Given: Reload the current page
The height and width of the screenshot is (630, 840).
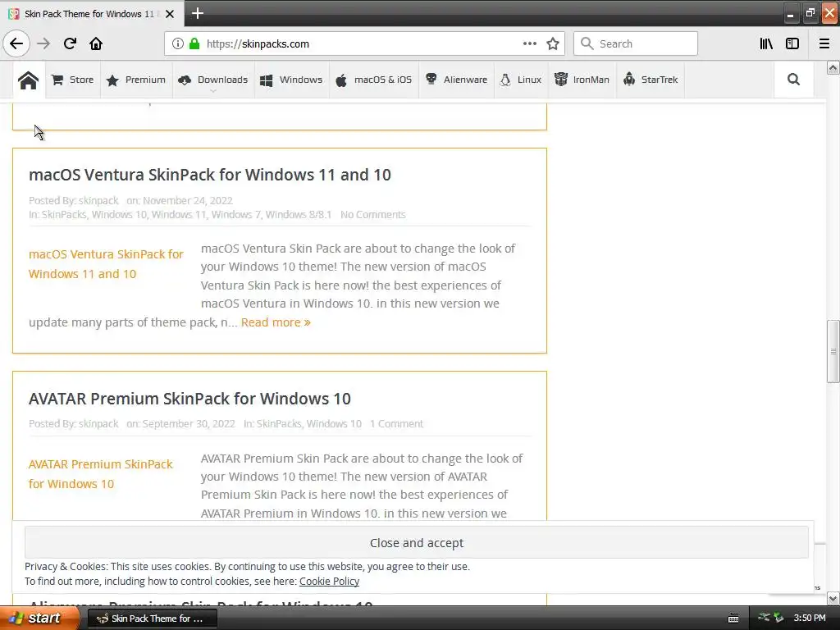Looking at the screenshot, I should pyautogui.click(x=70, y=43).
